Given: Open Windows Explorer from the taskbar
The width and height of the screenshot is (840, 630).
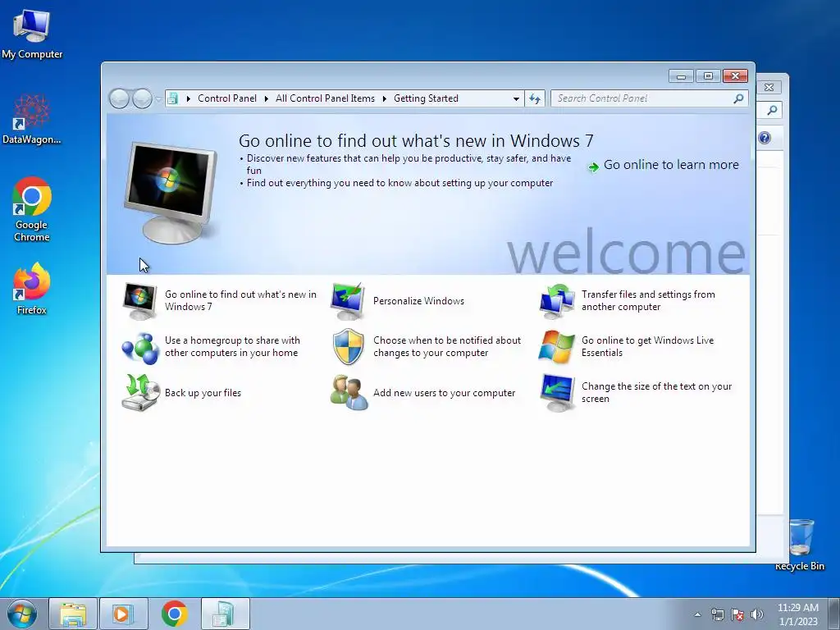Looking at the screenshot, I should [x=73, y=614].
